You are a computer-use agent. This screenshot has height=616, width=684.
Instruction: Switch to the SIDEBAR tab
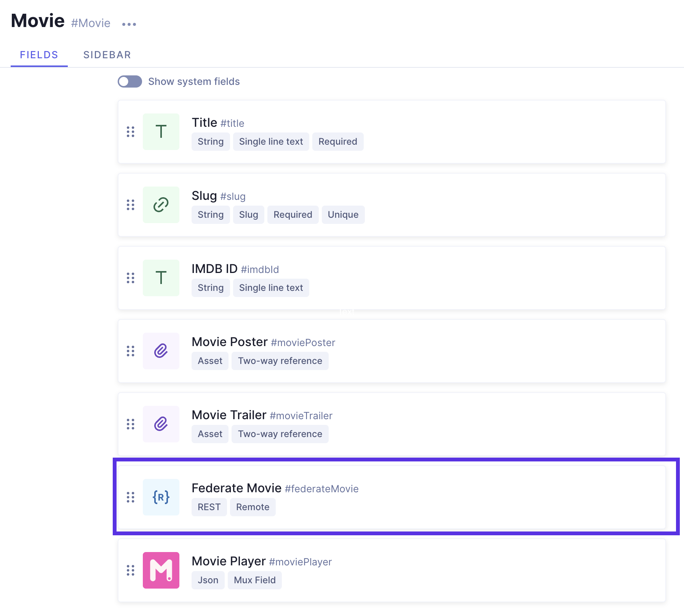coord(107,54)
